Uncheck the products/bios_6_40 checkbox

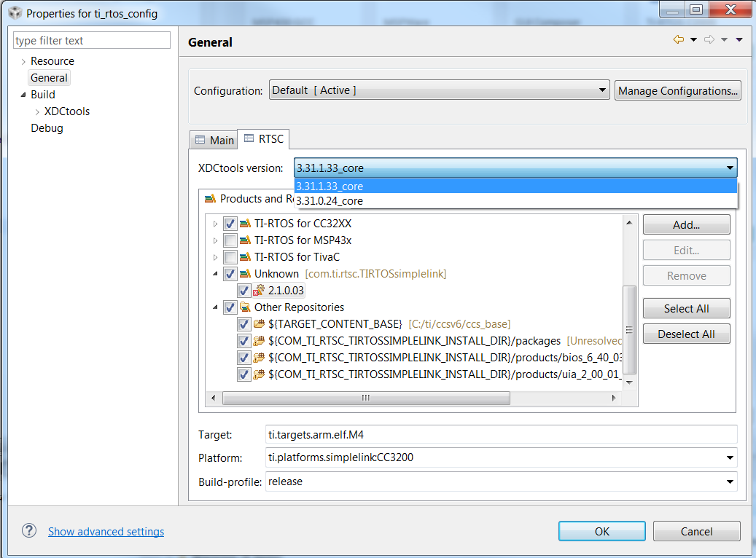(243, 358)
